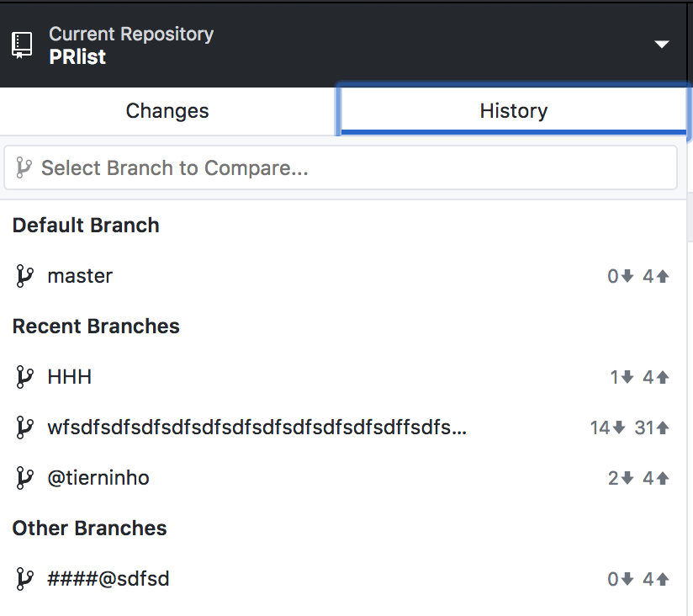The height and width of the screenshot is (616, 693).
Task: Click the branch icon beside HHH
Action: tap(24, 377)
